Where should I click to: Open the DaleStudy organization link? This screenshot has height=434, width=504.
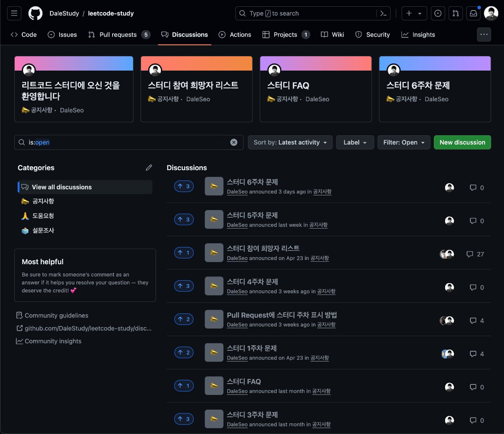tap(64, 13)
